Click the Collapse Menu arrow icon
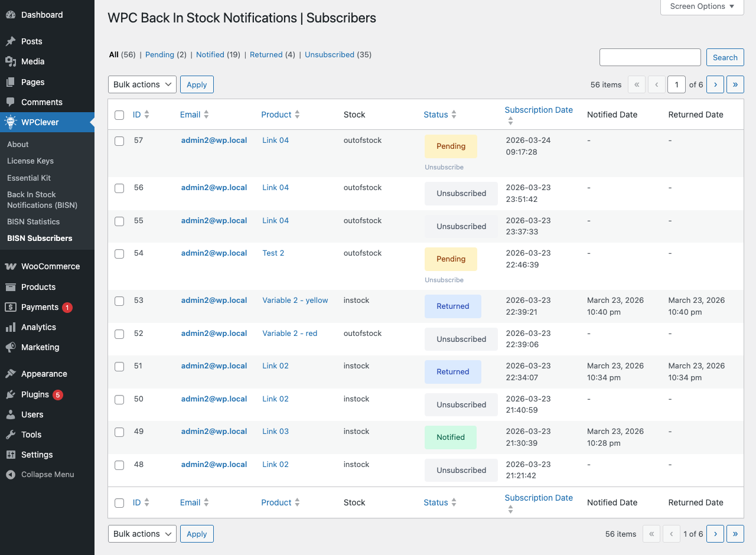 11,475
